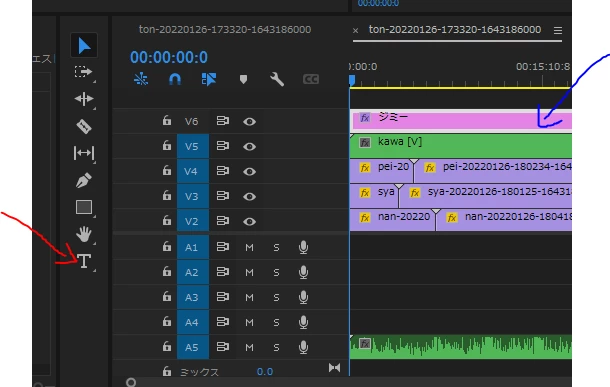Image resolution: width=610 pixels, height=387 pixels.
Task: Open timeline display settings wrench
Action: pyautogui.click(x=277, y=79)
